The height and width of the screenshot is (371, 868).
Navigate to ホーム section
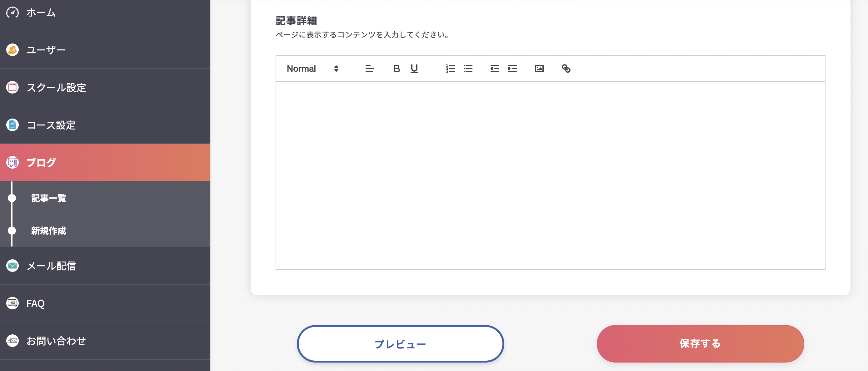click(x=105, y=13)
